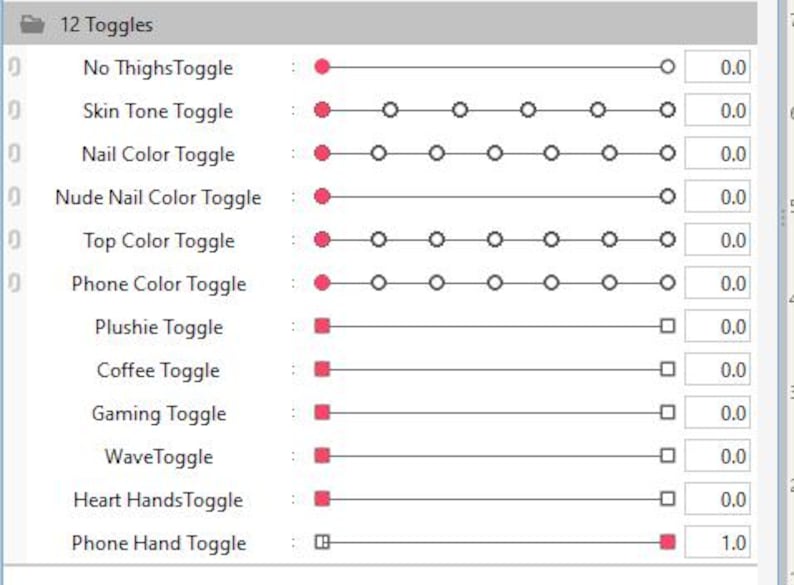Click link icon beside Phone Color Toggle
This screenshot has height=585, width=794.
[x=15, y=283]
